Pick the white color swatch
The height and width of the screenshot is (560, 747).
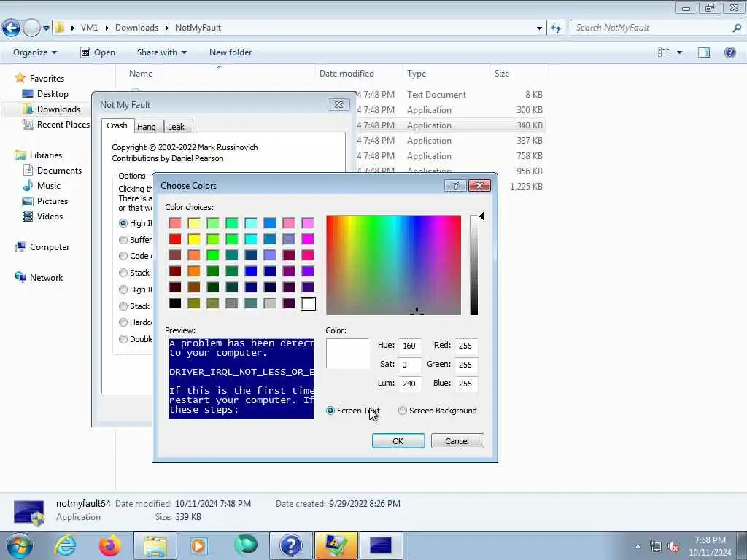tap(308, 304)
